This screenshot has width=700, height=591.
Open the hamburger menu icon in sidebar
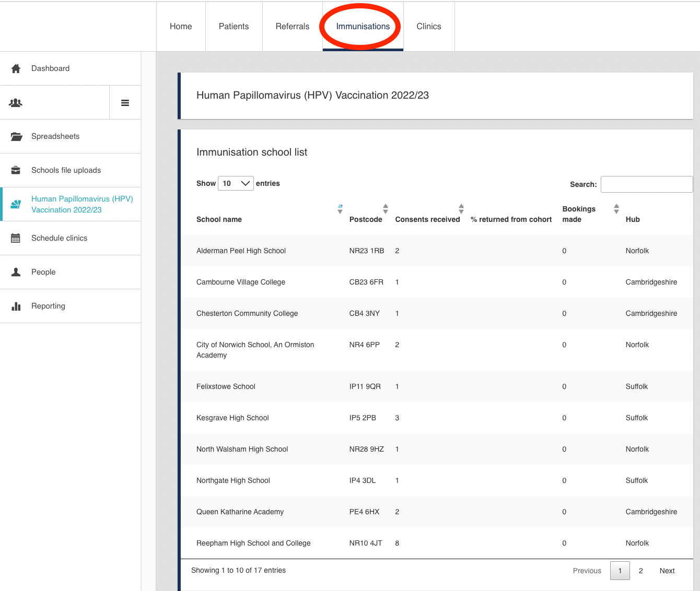point(125,103)
